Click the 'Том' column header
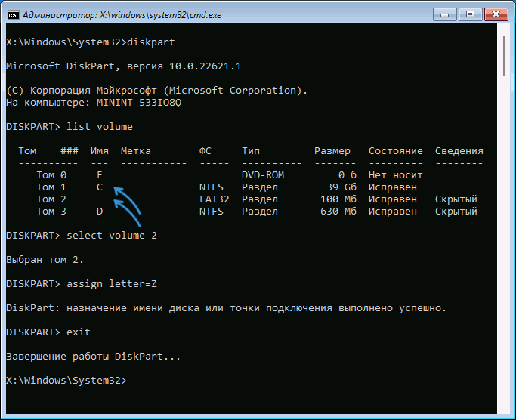The width and height of the screenshot is (516, 420). (27, 151)
